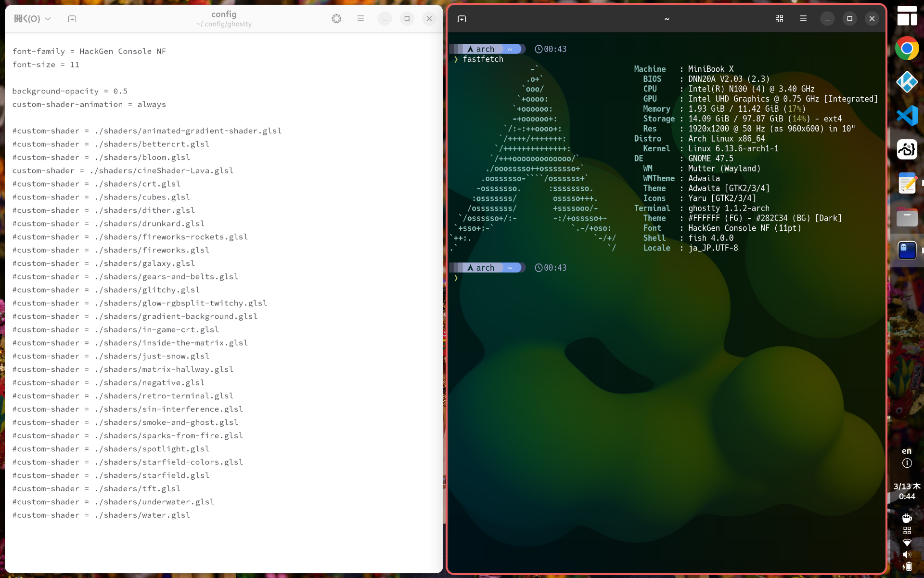
Task: Minimize the Ghostty terminal window
Action: (x=827, y=19)
